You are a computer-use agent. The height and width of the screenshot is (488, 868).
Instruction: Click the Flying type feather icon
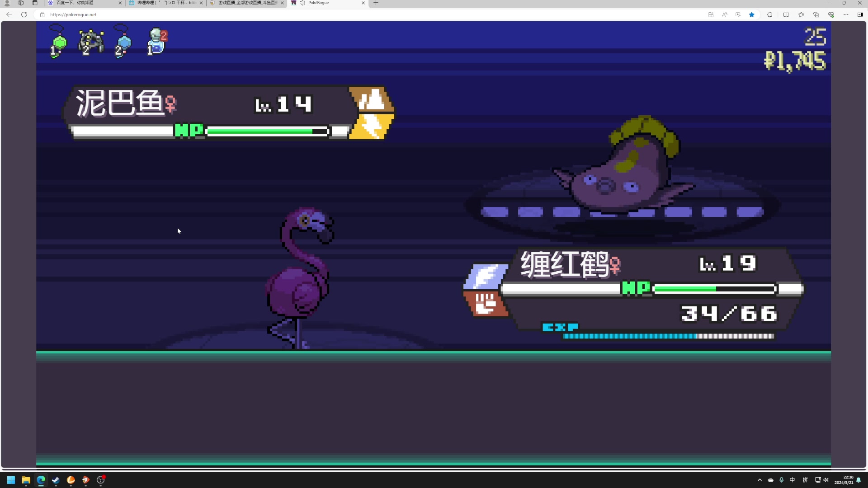tap(486, 276)
